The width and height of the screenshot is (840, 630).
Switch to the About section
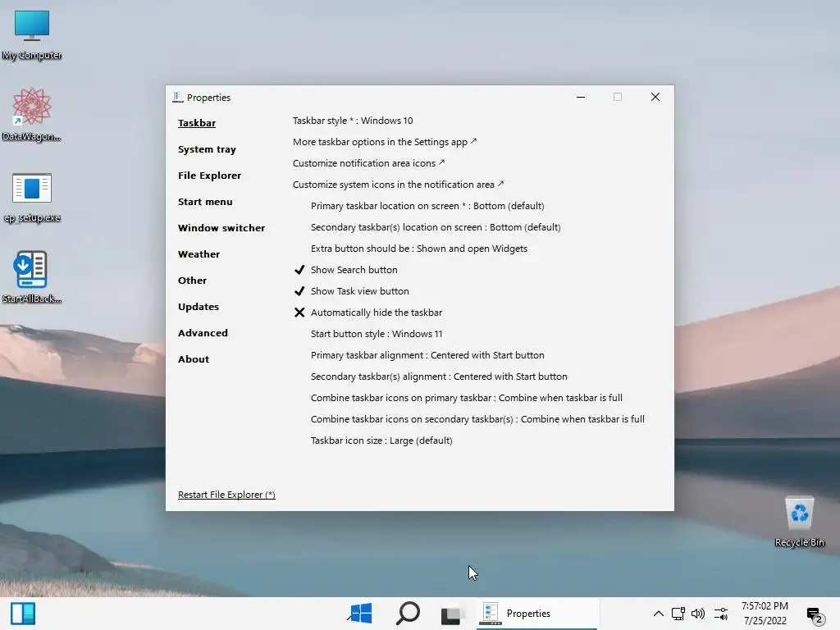[194, 359]
